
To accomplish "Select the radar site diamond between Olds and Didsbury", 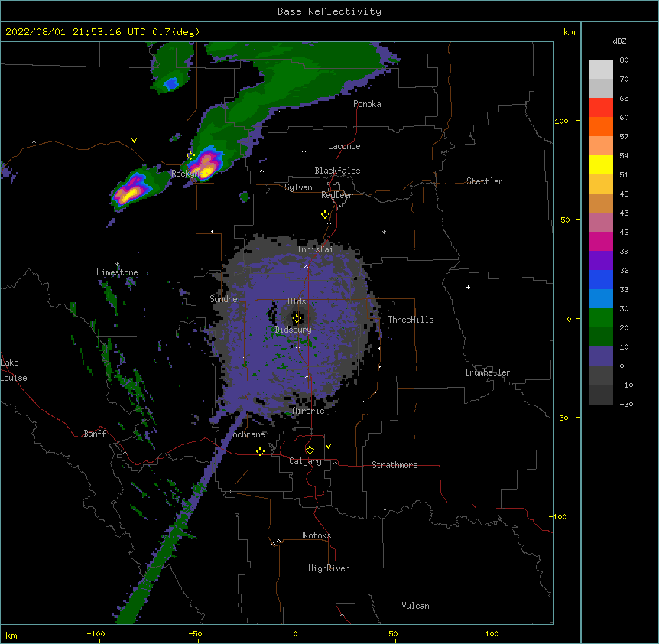I will click(x=297, y=319).
